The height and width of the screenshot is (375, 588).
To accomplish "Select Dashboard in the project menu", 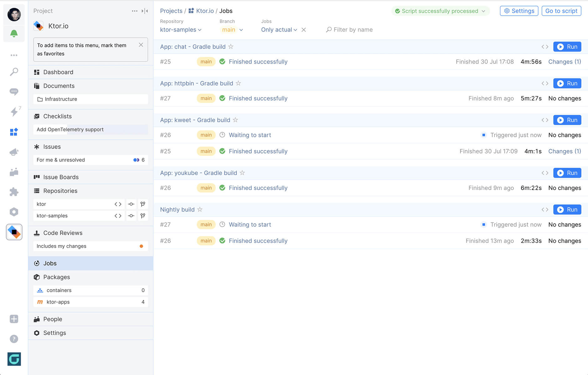I will 58,72.
